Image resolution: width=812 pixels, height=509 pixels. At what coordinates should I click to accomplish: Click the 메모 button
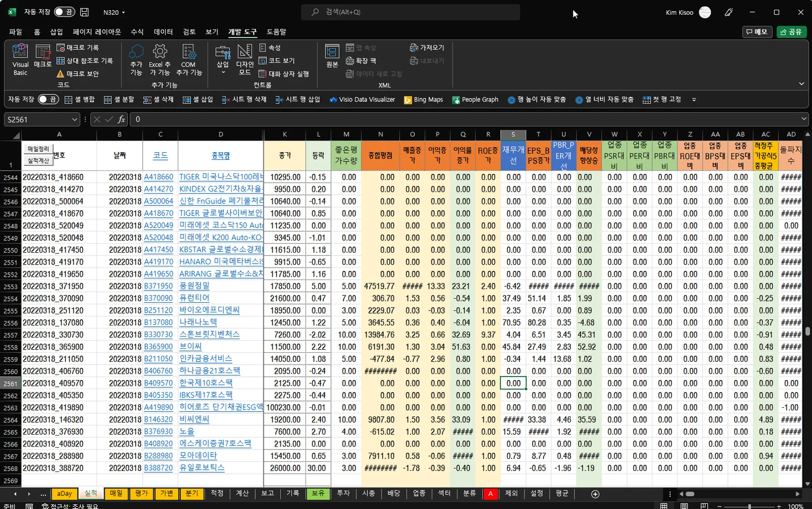(757, 32)
